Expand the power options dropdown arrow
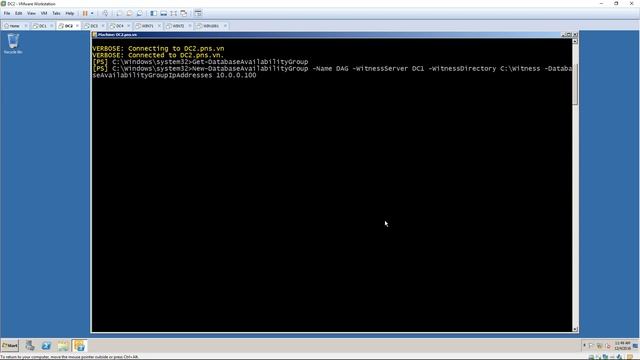 (92, 13)
